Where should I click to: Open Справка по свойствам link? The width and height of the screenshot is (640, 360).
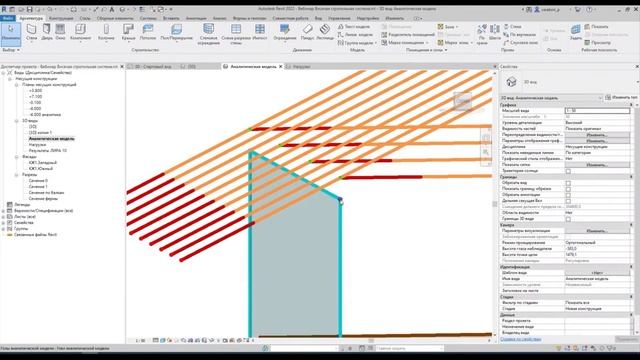tap(520, 339)
